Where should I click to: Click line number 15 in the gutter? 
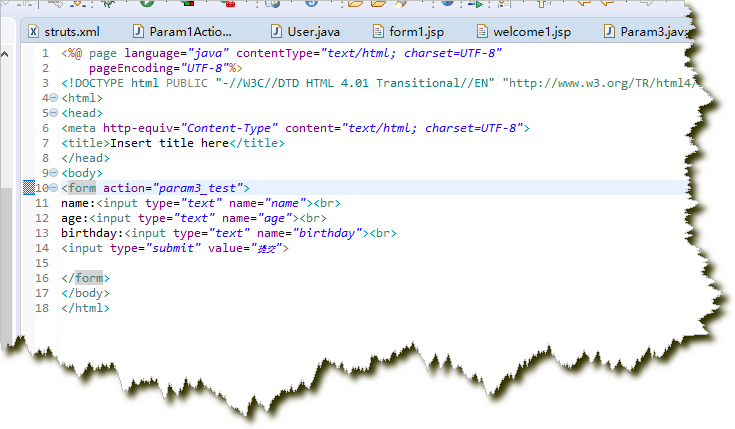tap(42, 263)
